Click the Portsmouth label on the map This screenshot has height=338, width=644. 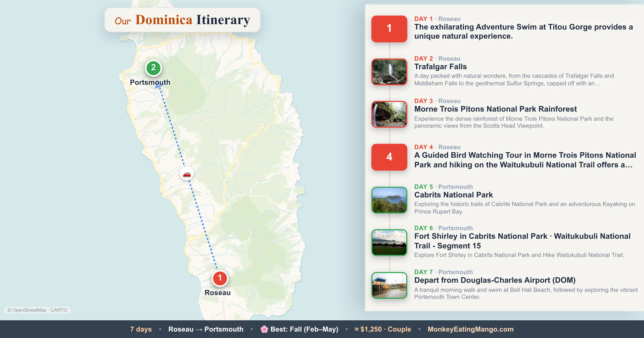click(150, 82)
